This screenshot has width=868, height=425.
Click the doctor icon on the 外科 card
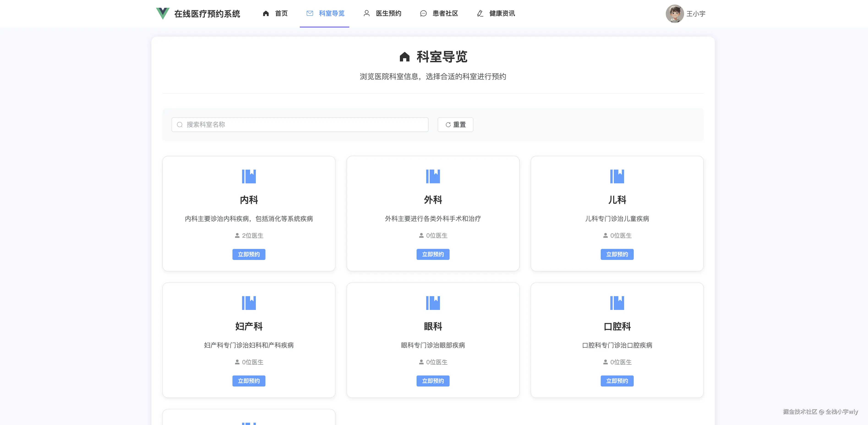[421, 235]
